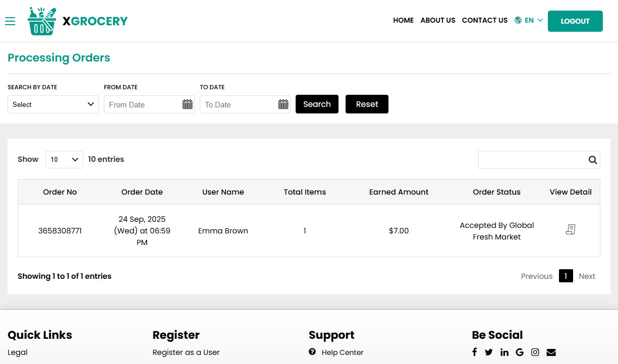Click the XGrocery basket logo
Image resolution: width=618 pixels, height=364 pixels.
pos(42,21)
